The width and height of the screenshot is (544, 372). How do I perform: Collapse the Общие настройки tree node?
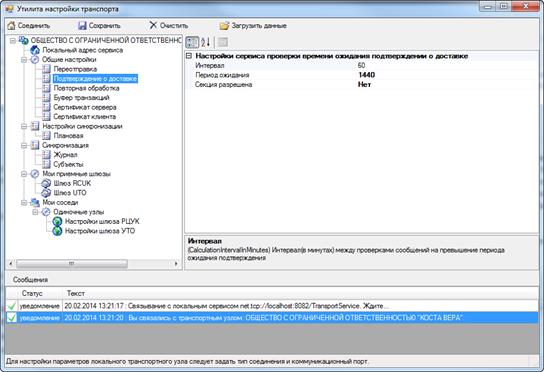[x=24, y=60]
